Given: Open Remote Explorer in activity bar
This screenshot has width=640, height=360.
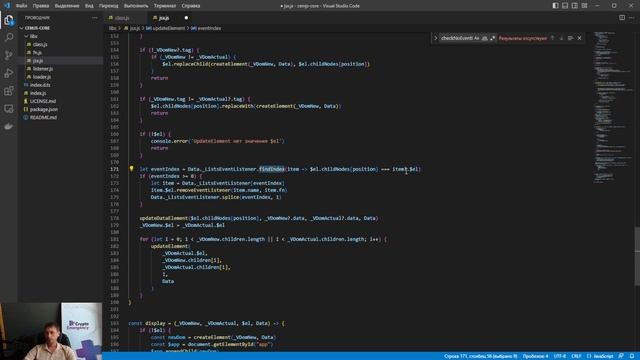Looking at the screenshot, I should click(9, 109).
